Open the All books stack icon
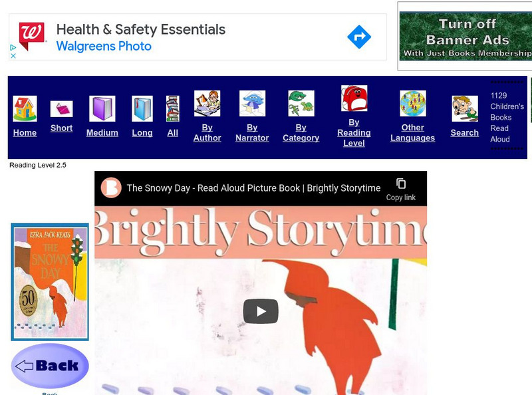 coord(173,108)
